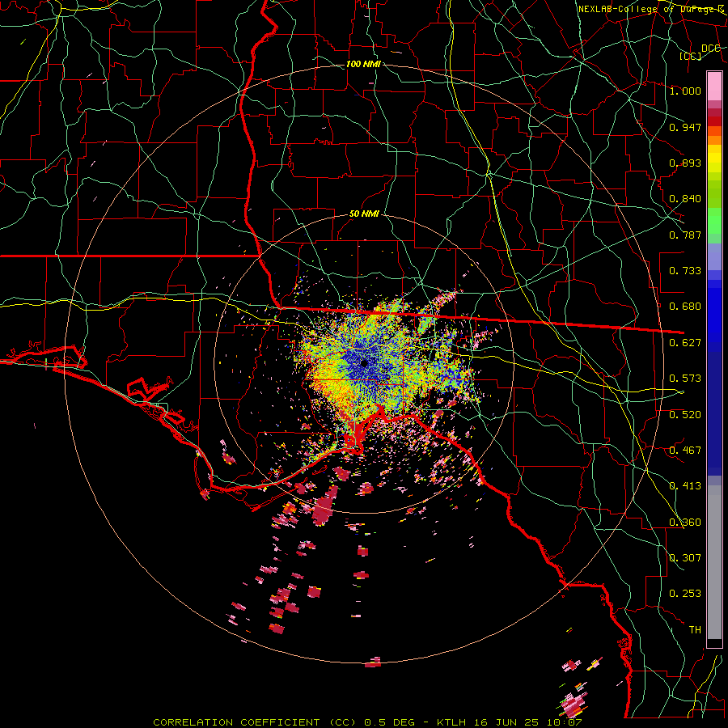
Task: Select the 0.680 scale value
Action: [685, 307]
